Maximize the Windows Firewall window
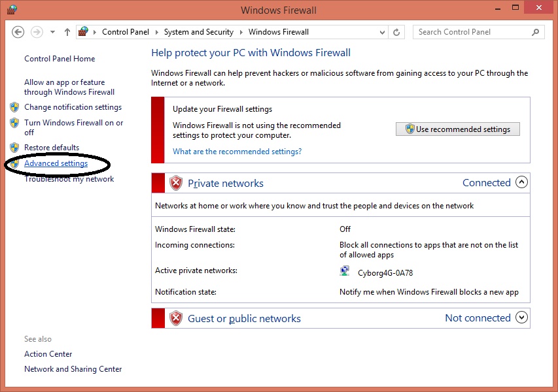Viewport: 558px width, 392px height. 515,7
